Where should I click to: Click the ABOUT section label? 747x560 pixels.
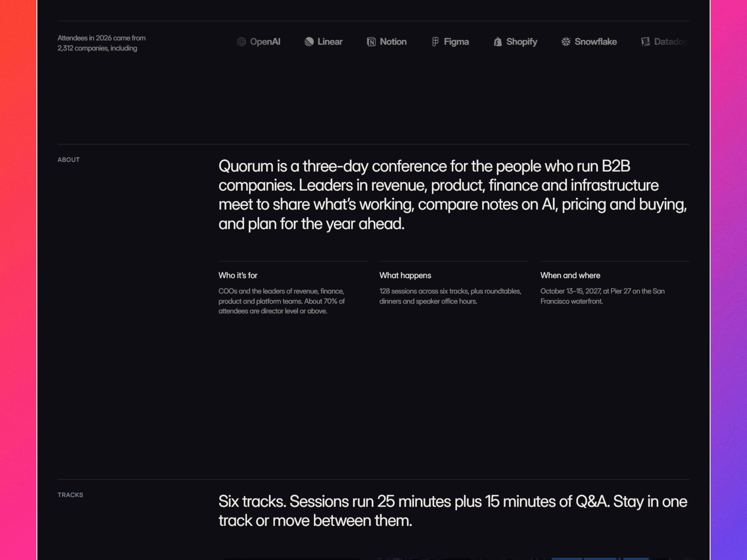69,160
